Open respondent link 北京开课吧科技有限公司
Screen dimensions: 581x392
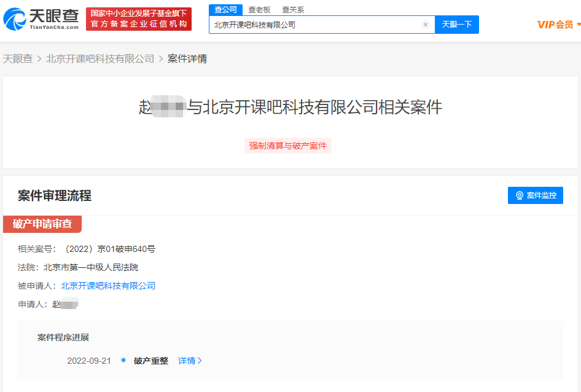(x=108, y=286)
